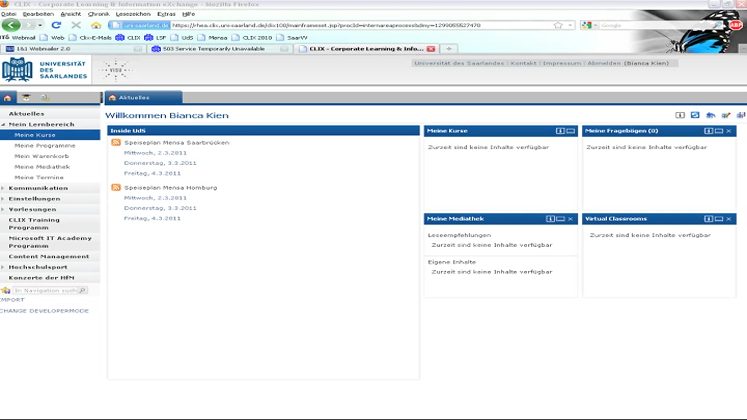Close the Meine Fragebögen panel

(729, 131)
